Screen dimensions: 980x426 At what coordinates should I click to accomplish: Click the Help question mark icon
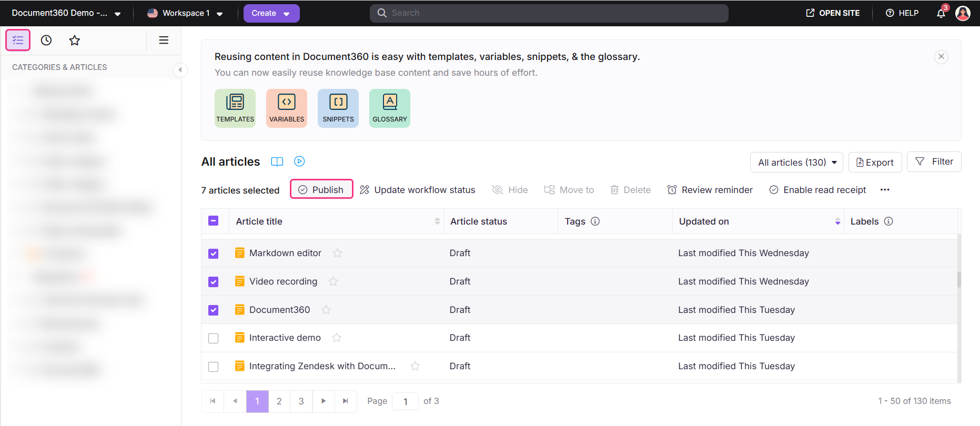point(890,13)
